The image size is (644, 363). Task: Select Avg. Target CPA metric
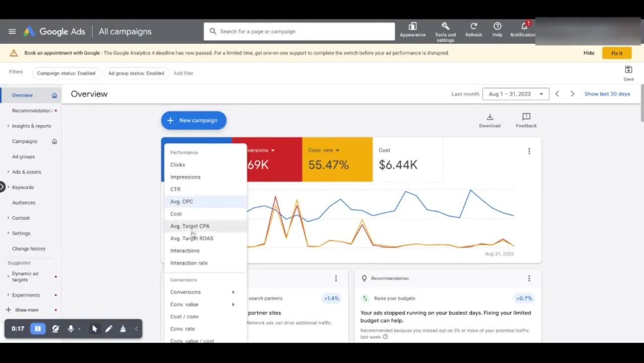pyautogui.click(x=205, y=226)
